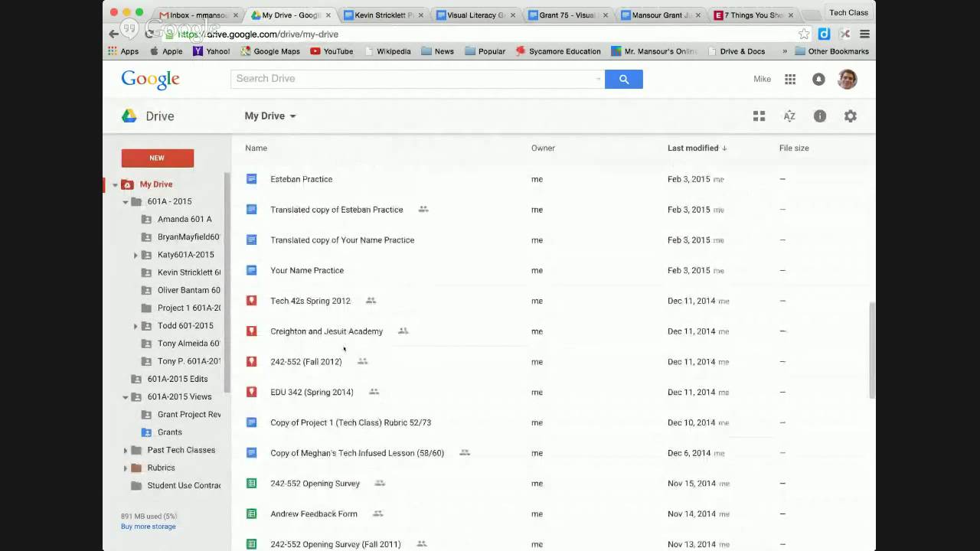Open the AZ sort options icon

coord(789,116)
